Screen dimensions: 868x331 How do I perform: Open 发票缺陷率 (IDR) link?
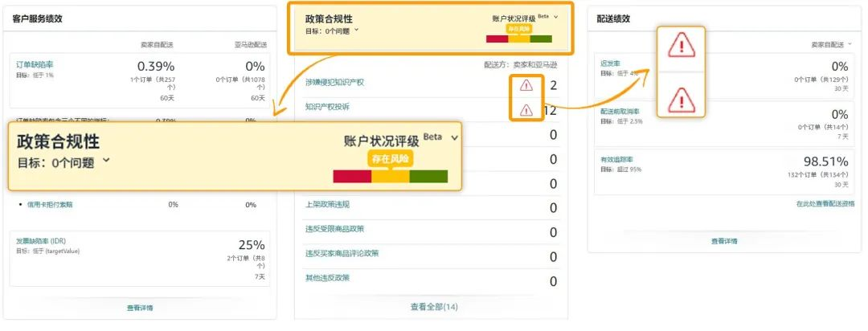coord(46,240)
